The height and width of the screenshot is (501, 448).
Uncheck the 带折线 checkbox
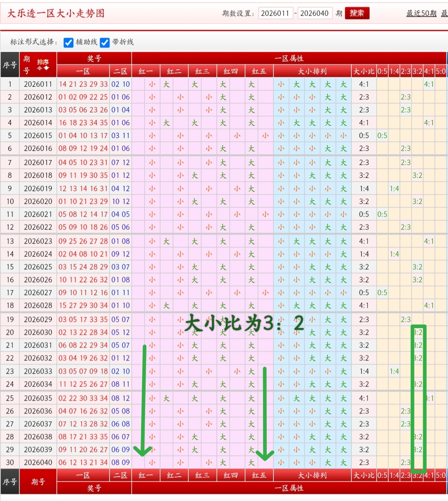coord(105,42)
